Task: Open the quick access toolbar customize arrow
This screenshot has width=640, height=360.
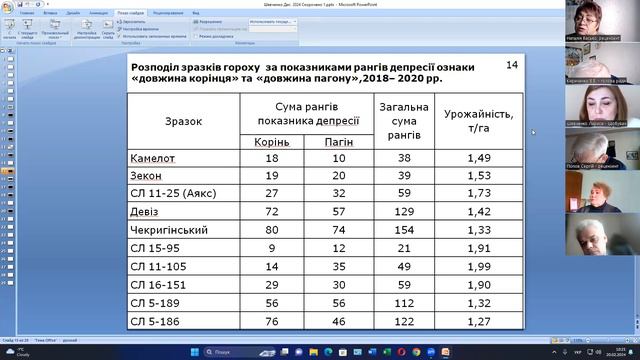Action: pyautogui.click(x=48, y=4)
